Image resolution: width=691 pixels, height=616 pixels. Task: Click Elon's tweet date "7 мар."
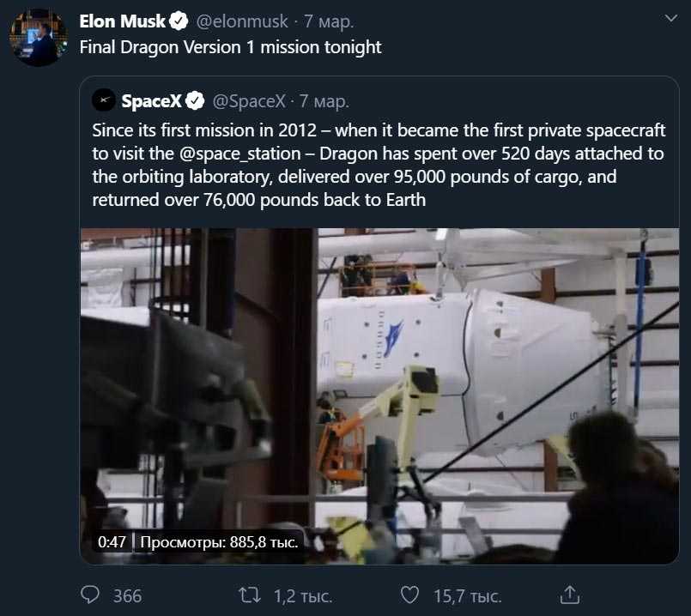[329, 21]
